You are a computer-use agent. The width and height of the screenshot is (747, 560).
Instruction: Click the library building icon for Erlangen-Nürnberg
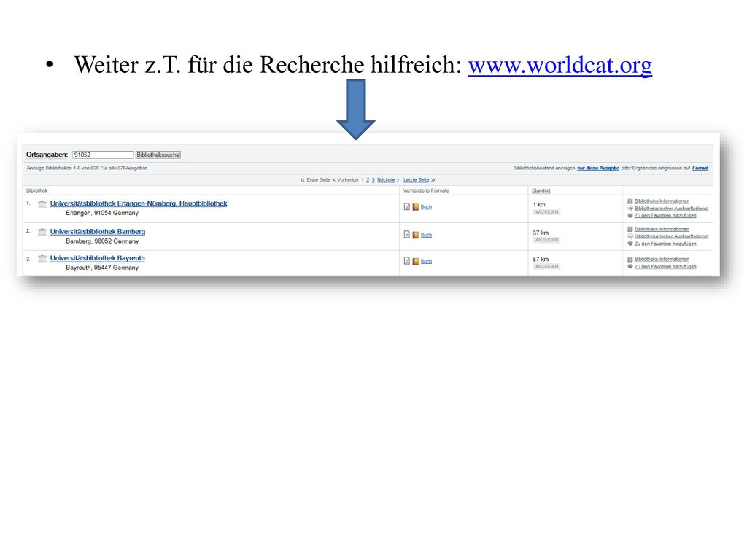pos(42,204)
